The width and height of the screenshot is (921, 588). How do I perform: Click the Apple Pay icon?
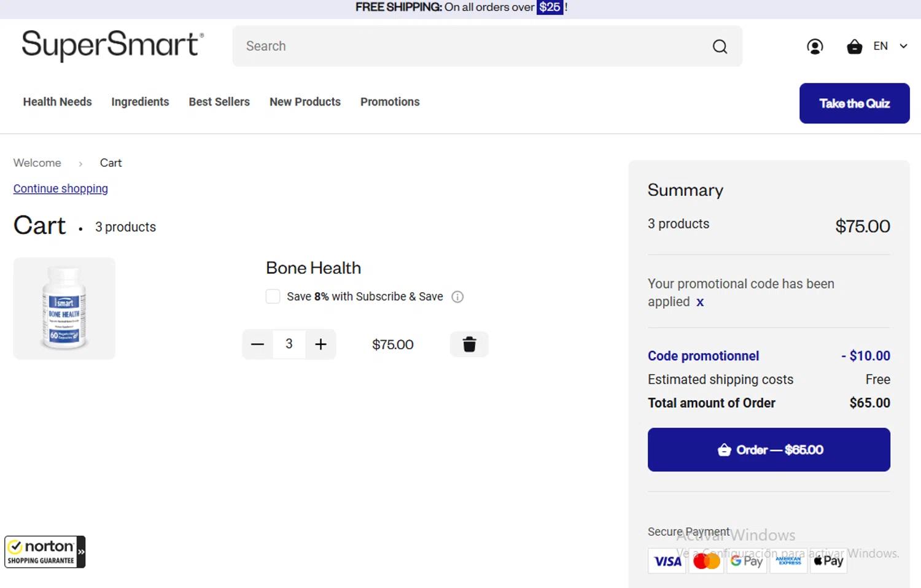pos(828,561)
